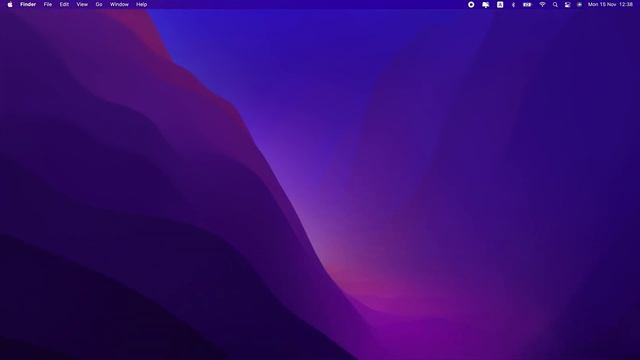Open the Help menu
This screenshot has height=360, width=640.
point(142,4)
